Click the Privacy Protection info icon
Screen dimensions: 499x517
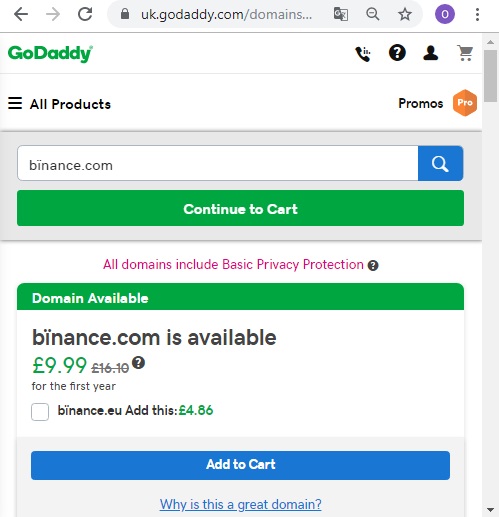(x=373, y=266)
